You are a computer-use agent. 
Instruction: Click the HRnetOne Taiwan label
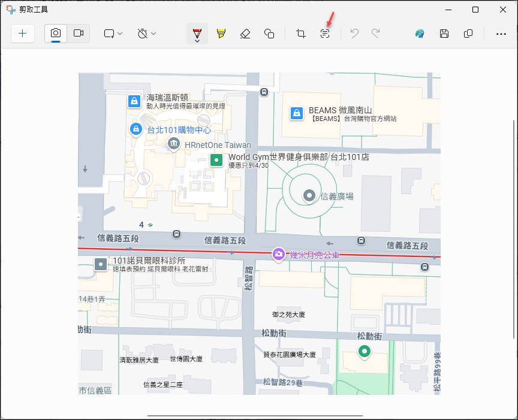click(218, 145)
